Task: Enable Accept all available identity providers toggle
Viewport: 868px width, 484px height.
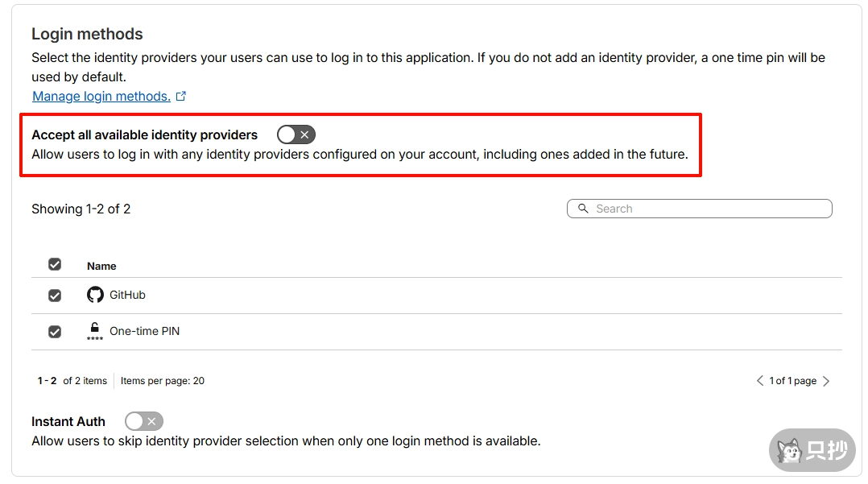Action: [296, 134]
